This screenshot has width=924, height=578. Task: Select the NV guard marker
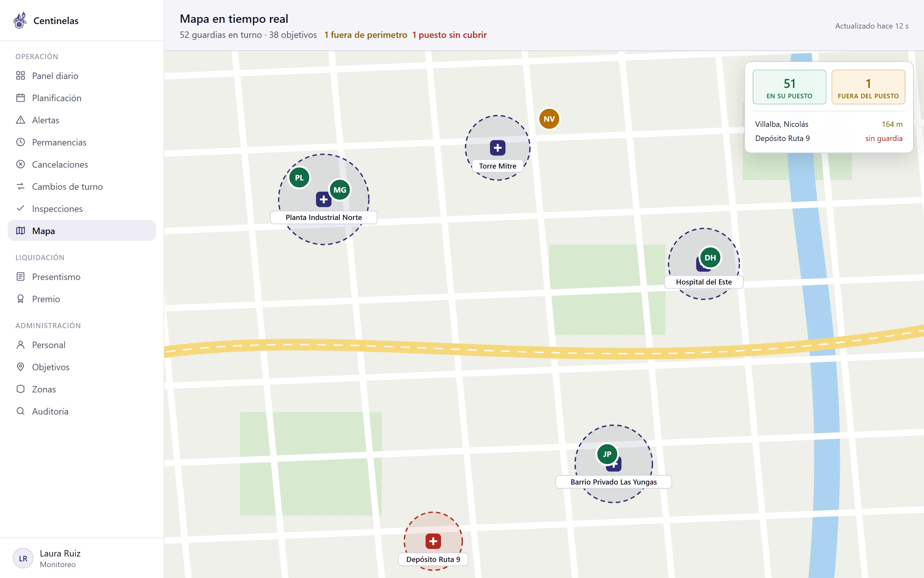pyautogui.click(x=549, y=119)
